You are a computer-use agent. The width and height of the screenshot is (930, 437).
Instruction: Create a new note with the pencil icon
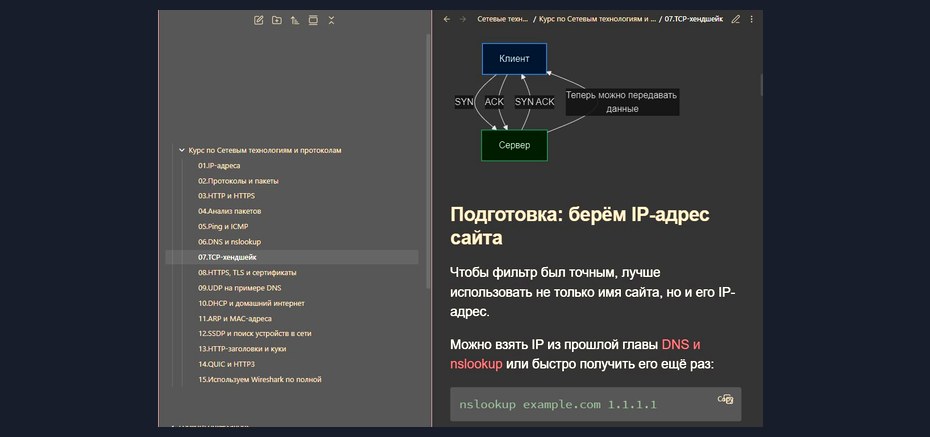click(259, 20)
